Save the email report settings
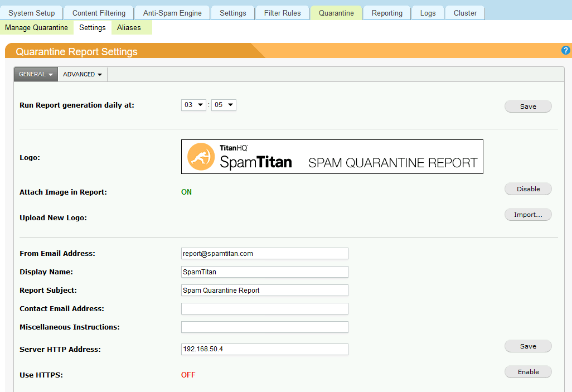Image resolution: width=572 pixels, height=392 pixels. (528, 346)
